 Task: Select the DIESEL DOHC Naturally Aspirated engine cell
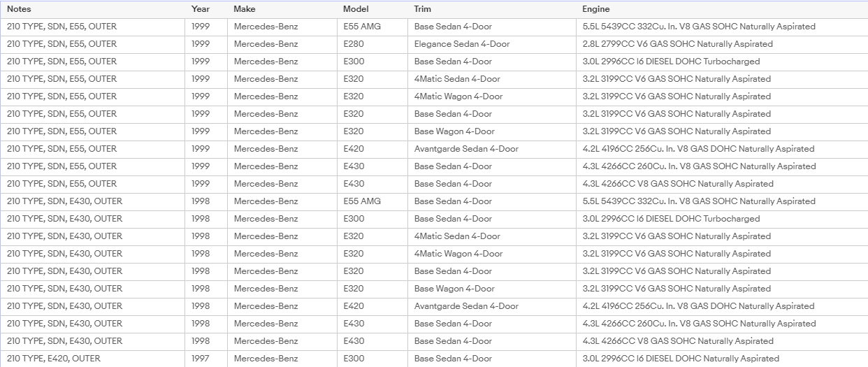[x=722, y=359]
